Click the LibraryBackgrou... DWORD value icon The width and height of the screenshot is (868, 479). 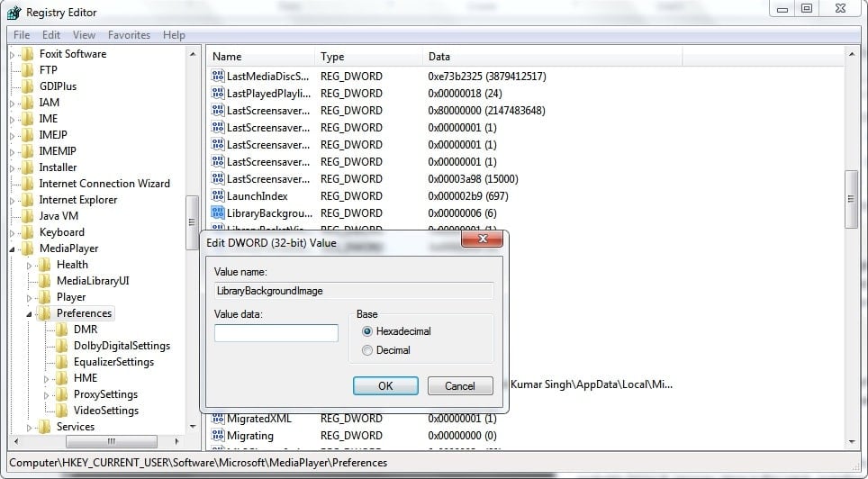[218, 213]
